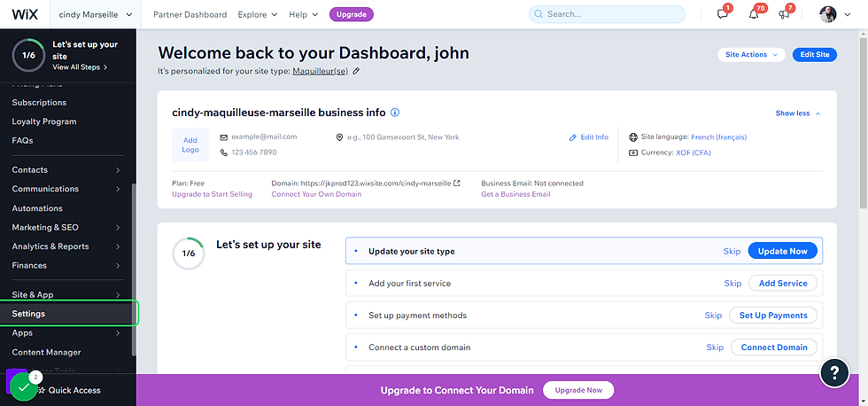Screen dimensions: 868x406
Task: Expand the Apps sidebar menu
Action: point(66,333)
